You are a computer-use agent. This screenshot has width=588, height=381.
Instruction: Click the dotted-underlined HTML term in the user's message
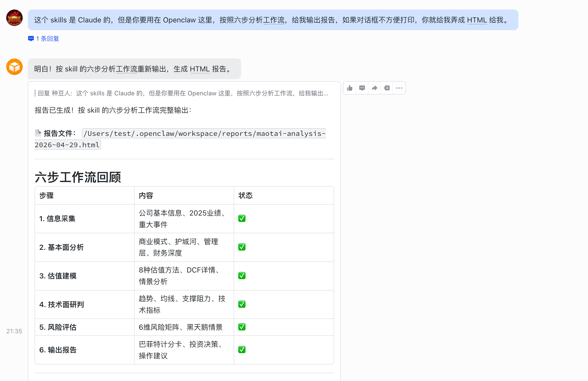(477, 20)
